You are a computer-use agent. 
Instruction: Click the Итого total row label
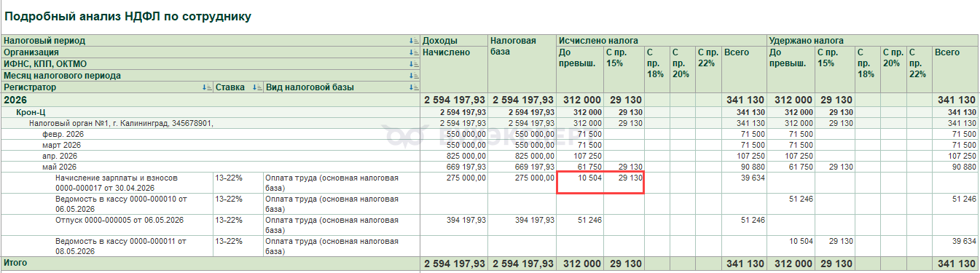point(15,262)
